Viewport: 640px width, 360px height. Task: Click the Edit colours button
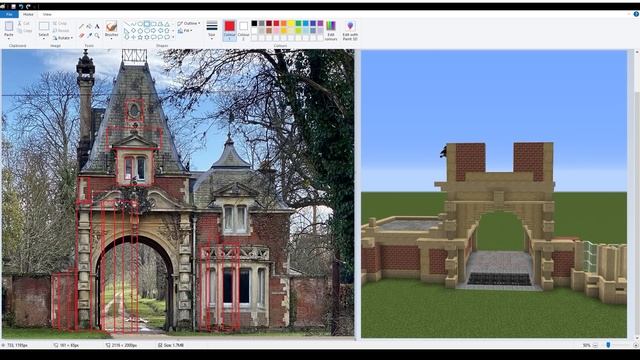coord(331,30)
